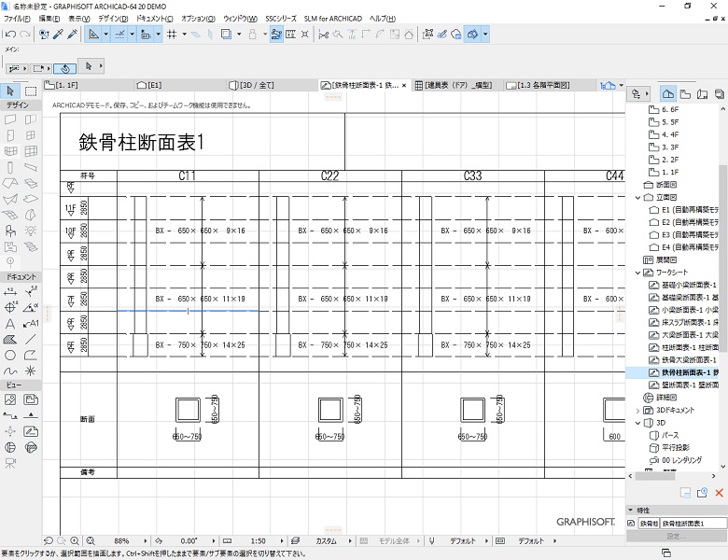Open the guide lines options dropdown arrow

coord(105,34)
